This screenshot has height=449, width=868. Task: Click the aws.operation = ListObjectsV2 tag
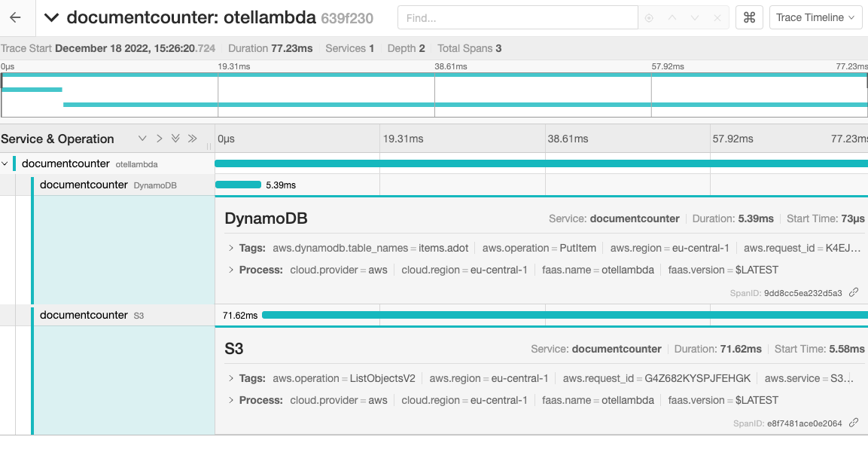[344, 378]
